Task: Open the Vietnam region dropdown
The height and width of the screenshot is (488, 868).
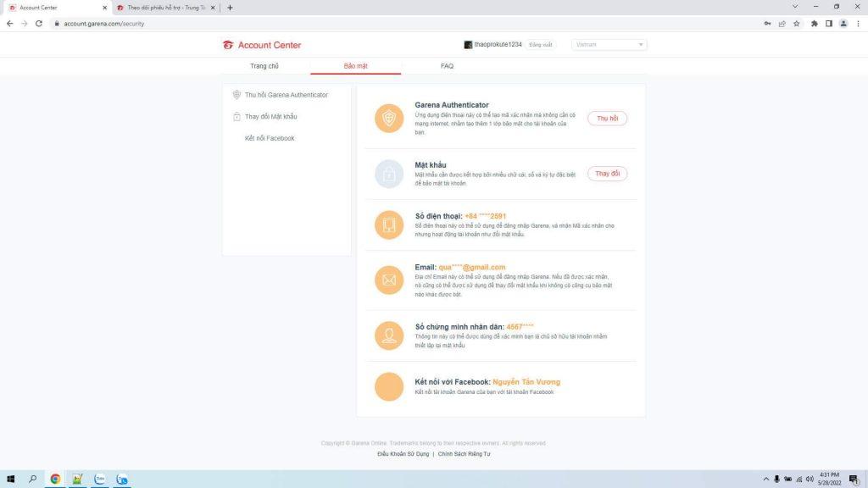Action: (609, 45)
